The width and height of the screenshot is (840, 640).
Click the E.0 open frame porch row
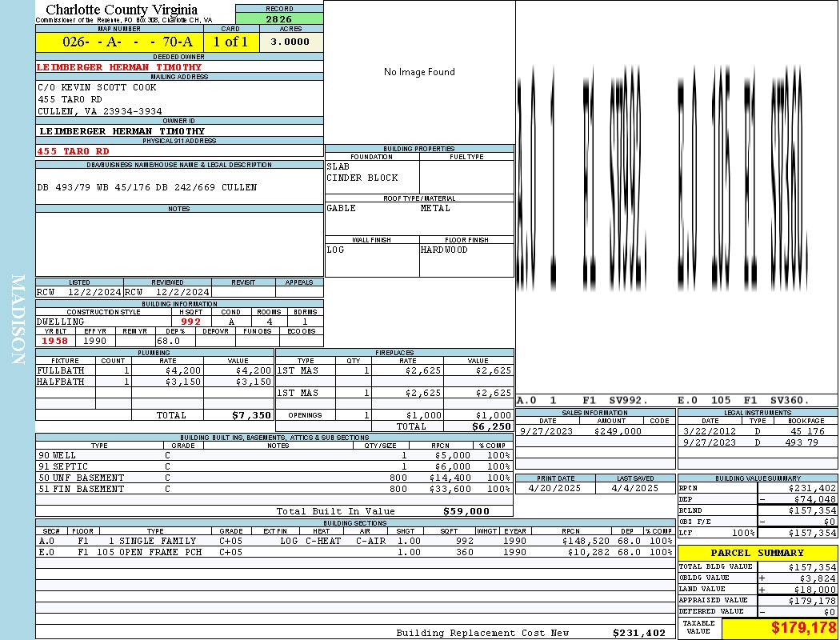point(354,552)
